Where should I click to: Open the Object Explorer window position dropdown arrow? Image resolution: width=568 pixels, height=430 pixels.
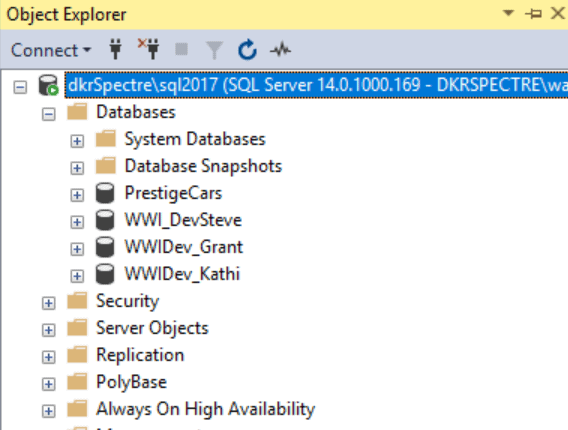509,13
